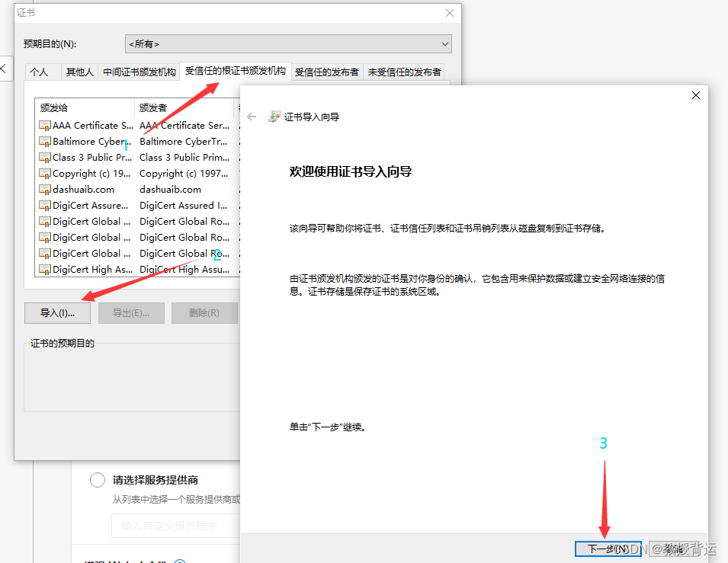The height and width of the screenshot is (563, 728).
Task: Open the 未受信任的发布者 tab
Action: click(404, 72)
